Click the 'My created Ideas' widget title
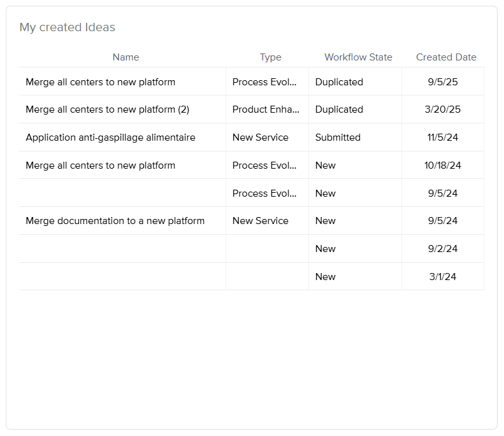The width and height of the screenshot is (504, 436). click(68, 27)
